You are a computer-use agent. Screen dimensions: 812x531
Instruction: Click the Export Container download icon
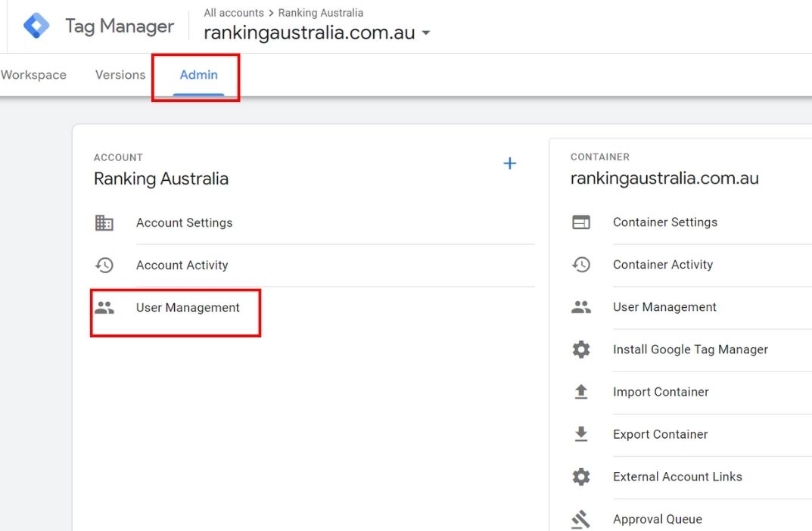[581, 434]
